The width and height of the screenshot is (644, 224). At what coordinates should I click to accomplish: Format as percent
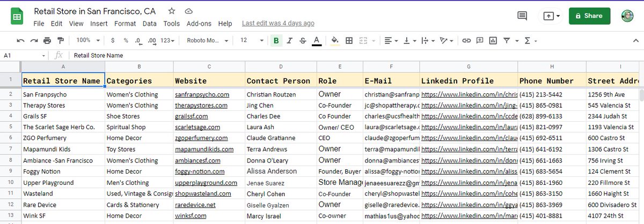pos(126,40)
